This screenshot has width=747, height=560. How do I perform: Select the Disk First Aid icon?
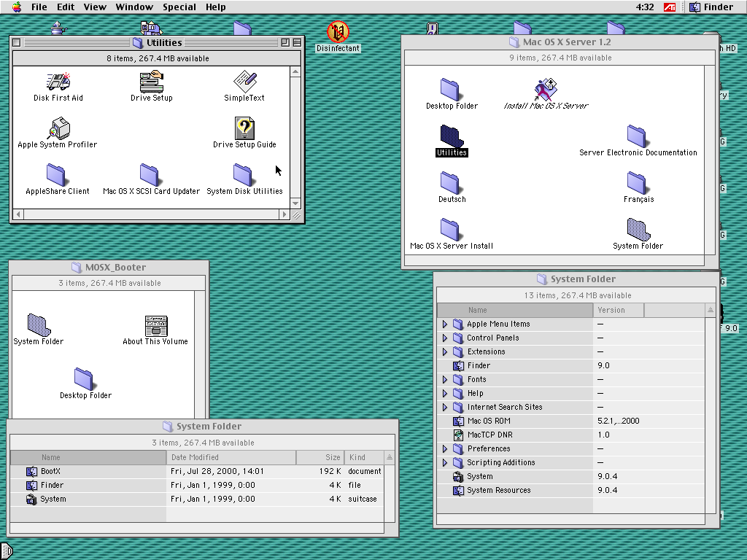pyautogui.click(x=58, y=82)
